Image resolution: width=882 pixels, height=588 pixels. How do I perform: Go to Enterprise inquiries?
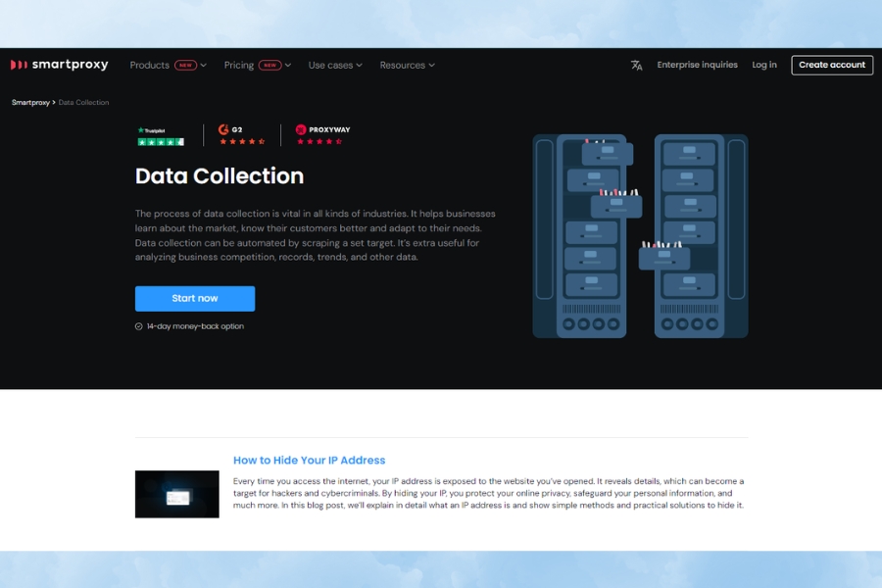[x=697, y=65]
